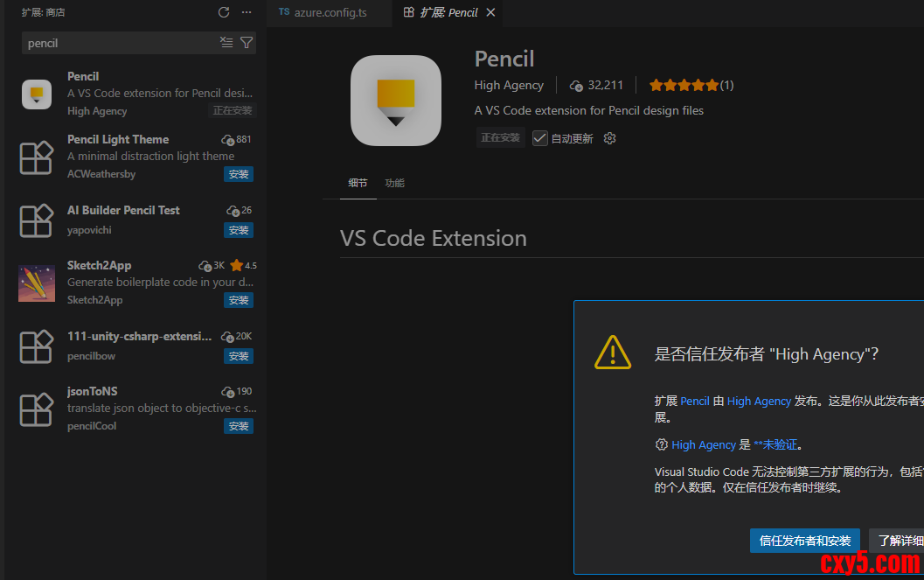
Task: Click the Pencil extension logo in list
Action: pyautogui.click(x=37, y=94)
